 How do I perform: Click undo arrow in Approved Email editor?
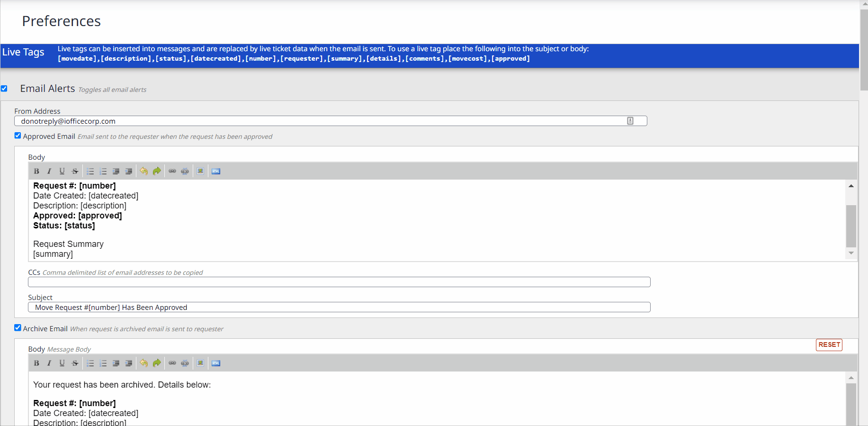point(144,172)
